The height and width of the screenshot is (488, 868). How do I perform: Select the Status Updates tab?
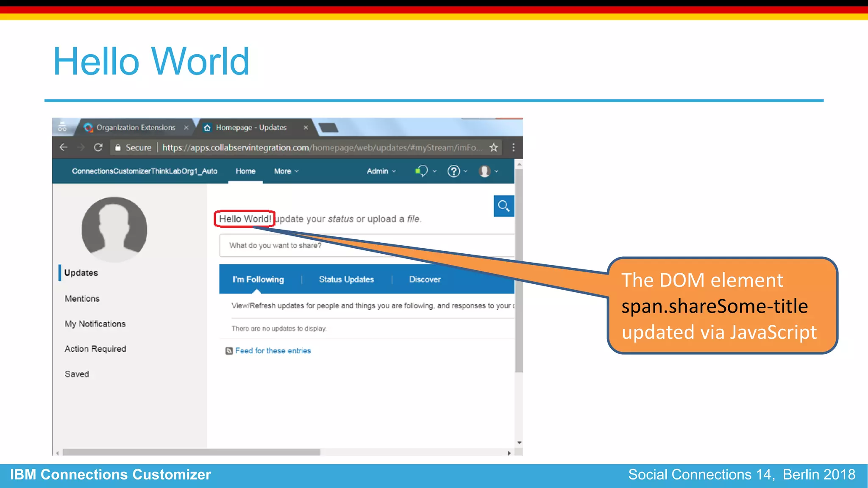[x=346, y=280]
